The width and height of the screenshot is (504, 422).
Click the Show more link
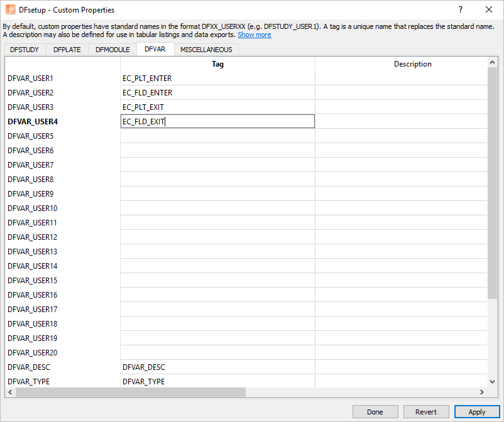tap(255, 35)
